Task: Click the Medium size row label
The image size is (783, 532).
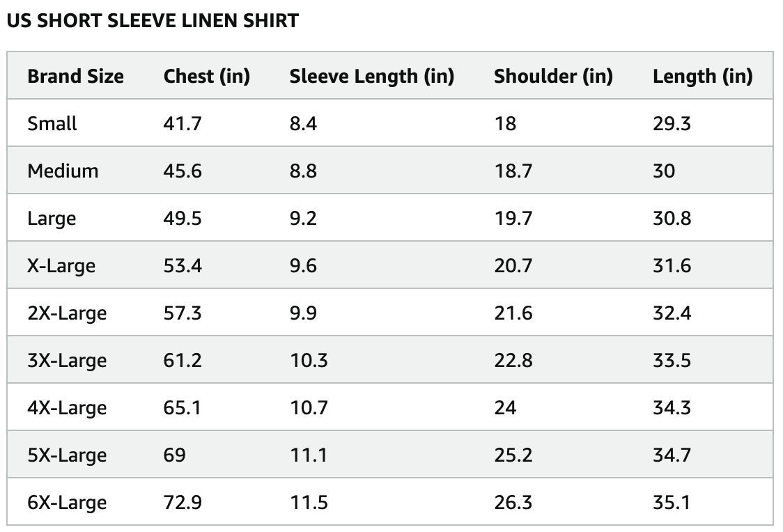Action: click(x=63, y=171)
